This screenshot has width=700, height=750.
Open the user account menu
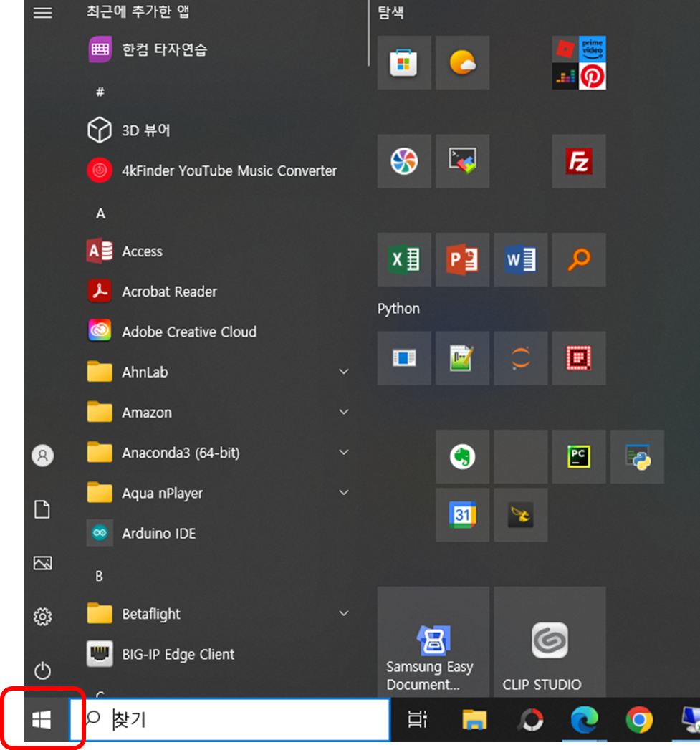[x=42, y=456]
